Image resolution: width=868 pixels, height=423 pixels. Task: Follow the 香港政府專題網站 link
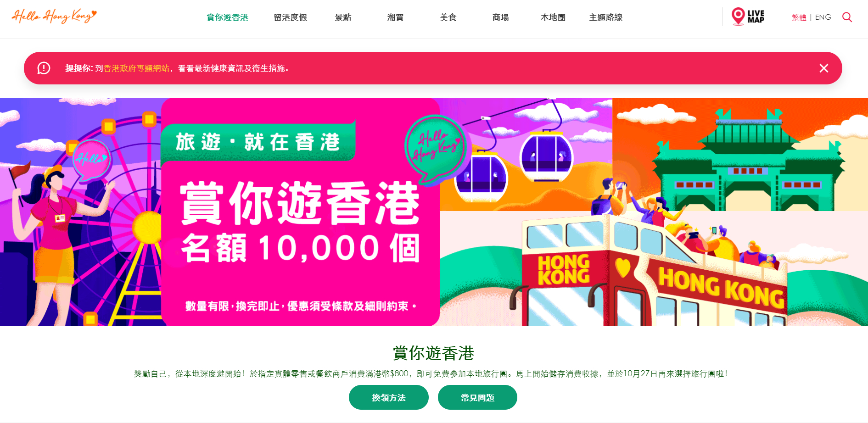(x=136, y=68)
